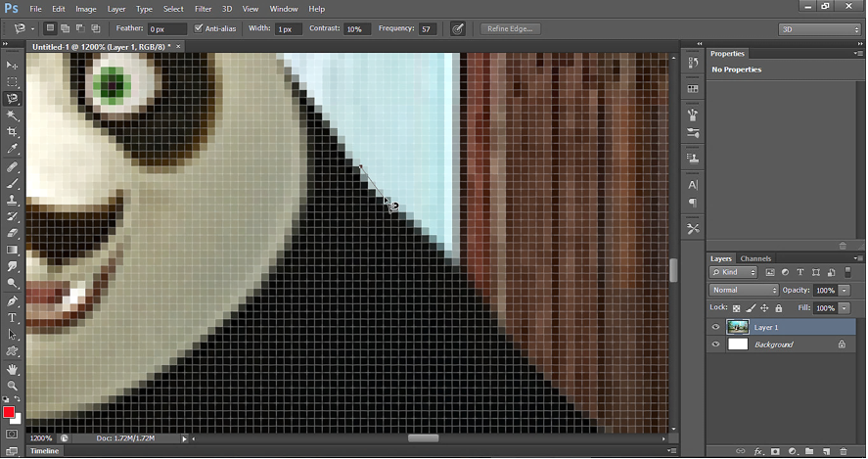Open the Kind filter dropdown
The height and width of the screenshot is (459, 868).
pos(733,272)
